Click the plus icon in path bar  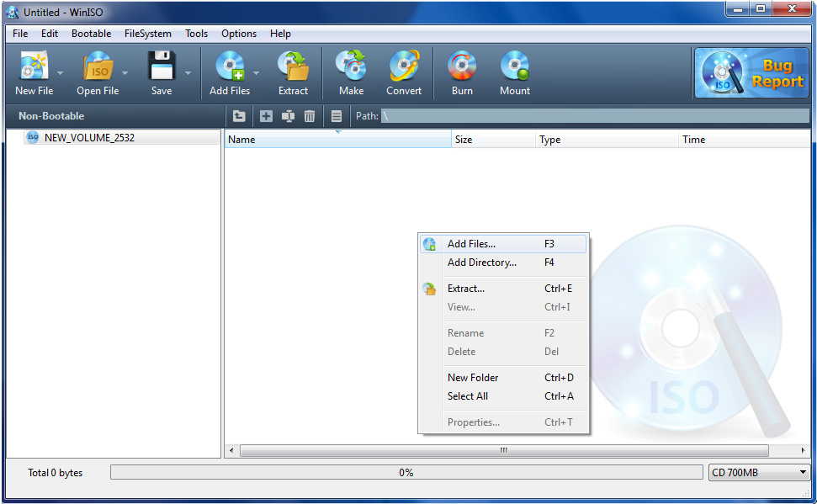(x=266, y=116)
